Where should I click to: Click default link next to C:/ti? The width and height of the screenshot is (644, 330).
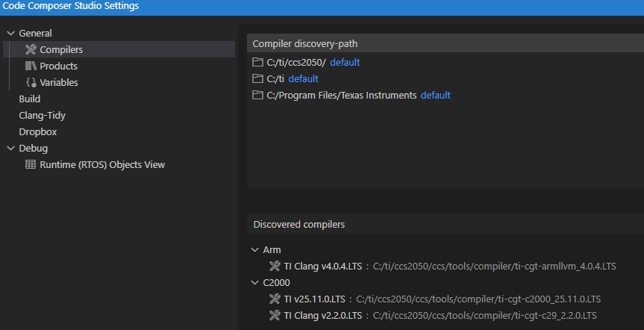[x=303, y=79]
